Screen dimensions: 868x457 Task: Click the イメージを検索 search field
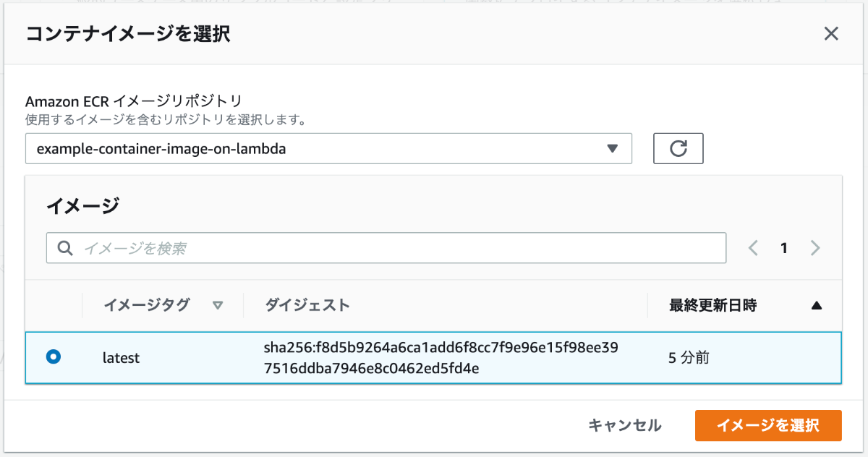point(386,248)
